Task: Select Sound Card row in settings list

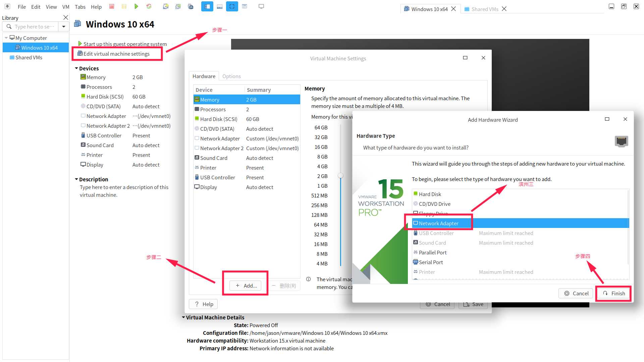Action: click(x=247, y=158)
